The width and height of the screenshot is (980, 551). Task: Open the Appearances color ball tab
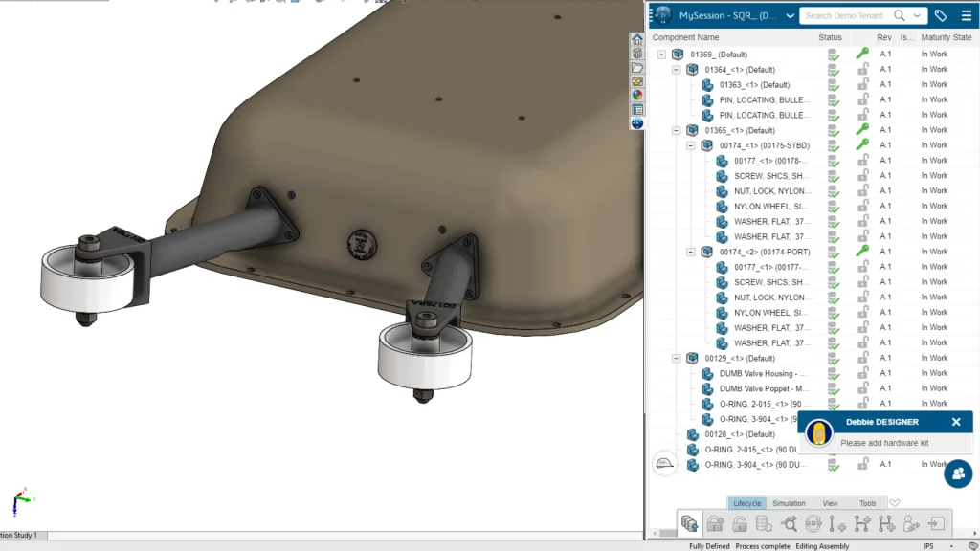[x=636, y=95]
